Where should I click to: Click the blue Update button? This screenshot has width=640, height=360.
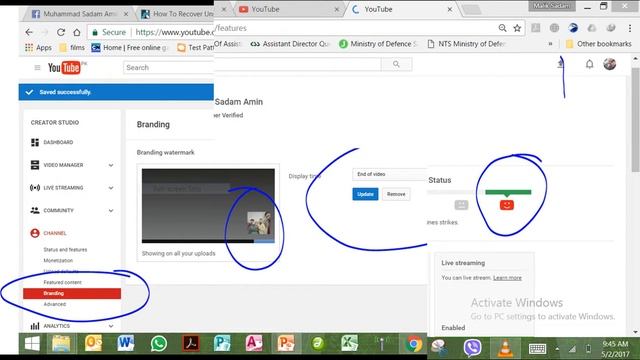(x=365, y=194)
